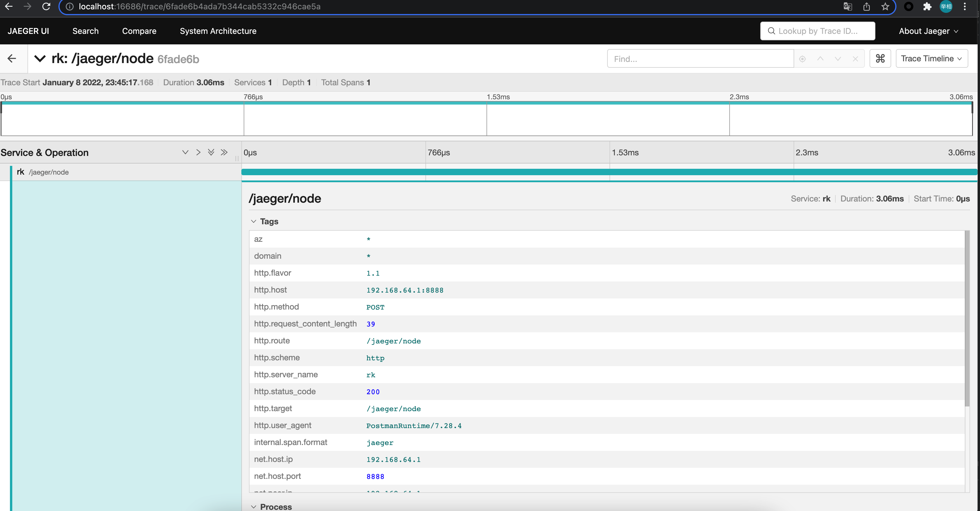Click the tags list vertical scrollbar
The image size is (980, 511).
[x=967, y=318]
